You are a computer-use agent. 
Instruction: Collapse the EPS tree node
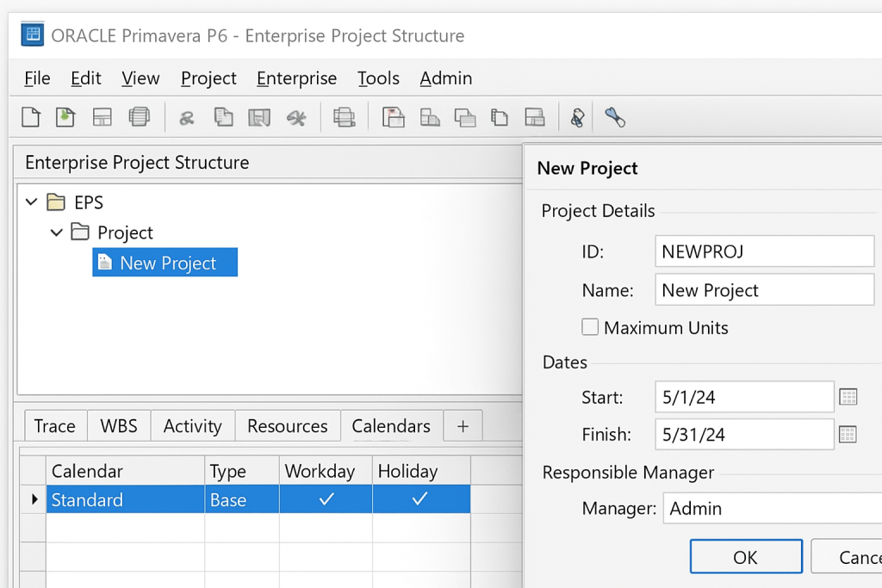[x=32, y=201]
